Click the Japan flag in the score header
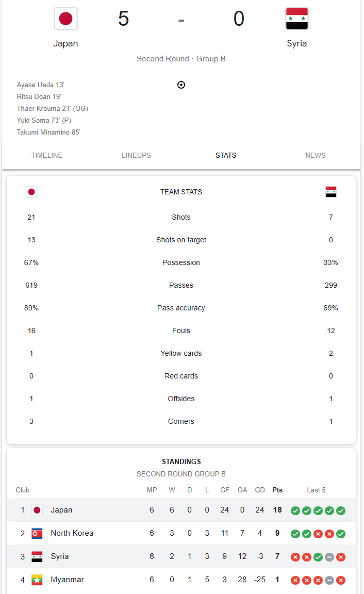The width and height of the screenshot is (364, 594). point(65,19)
